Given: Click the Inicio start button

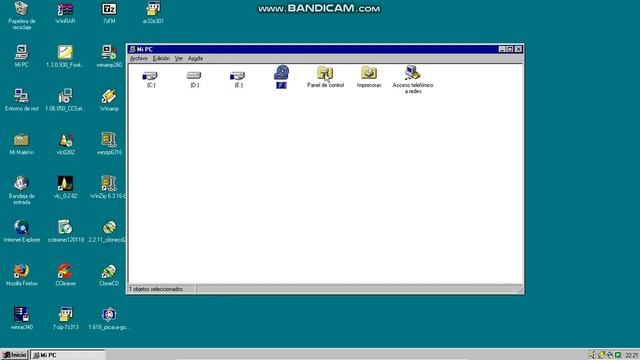Looking at the screenshot, I should [x=15, y=355].
